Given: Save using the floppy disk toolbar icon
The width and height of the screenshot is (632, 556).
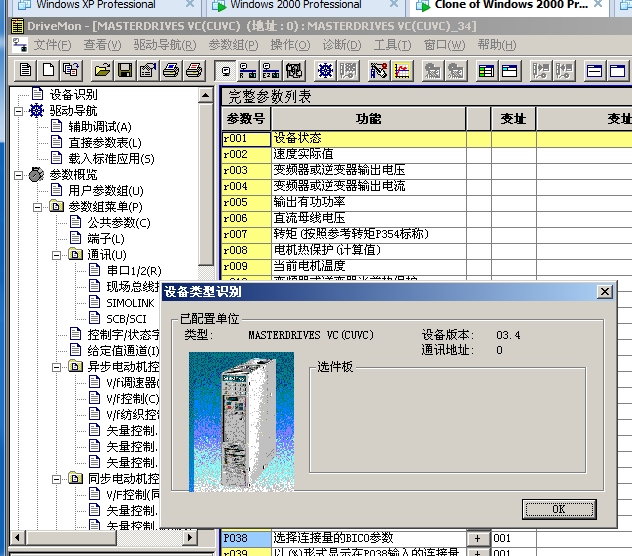Looking at the screenshot, I should pyautogui.click(x=125, y=71).
